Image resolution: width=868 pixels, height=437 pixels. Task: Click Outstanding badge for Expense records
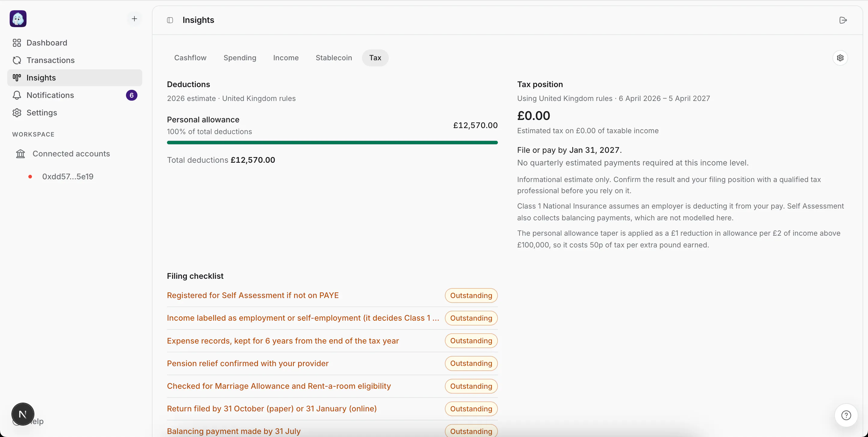point(471,341)
